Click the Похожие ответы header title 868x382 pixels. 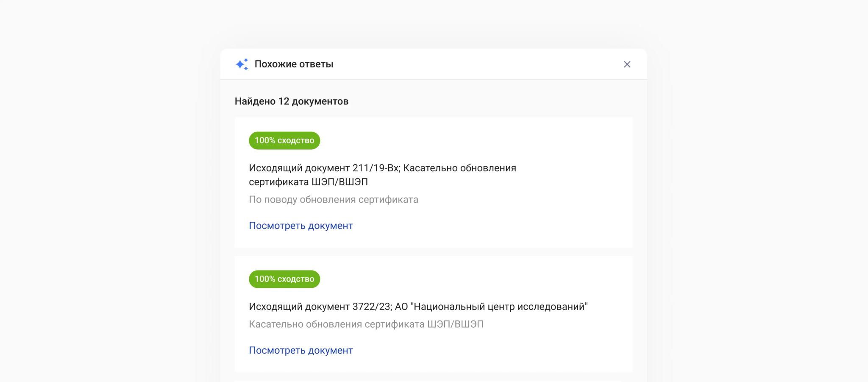click(x=294, y=64)
